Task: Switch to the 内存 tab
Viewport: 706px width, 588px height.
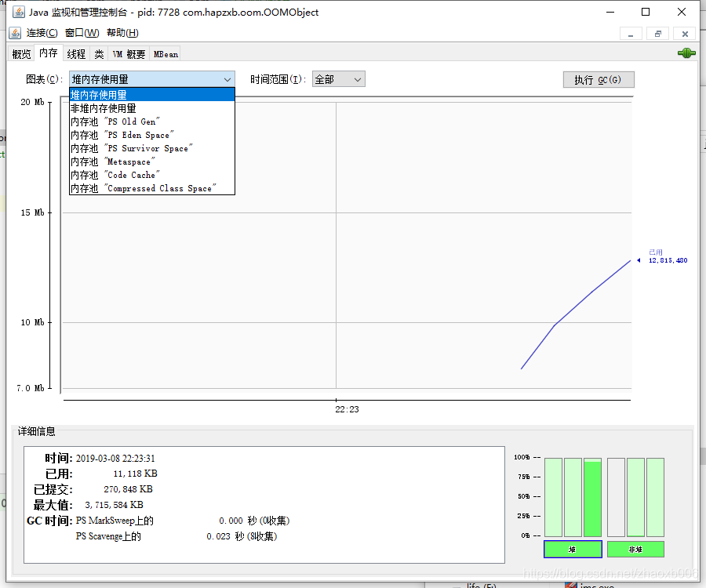Action: tap(49, 53)
